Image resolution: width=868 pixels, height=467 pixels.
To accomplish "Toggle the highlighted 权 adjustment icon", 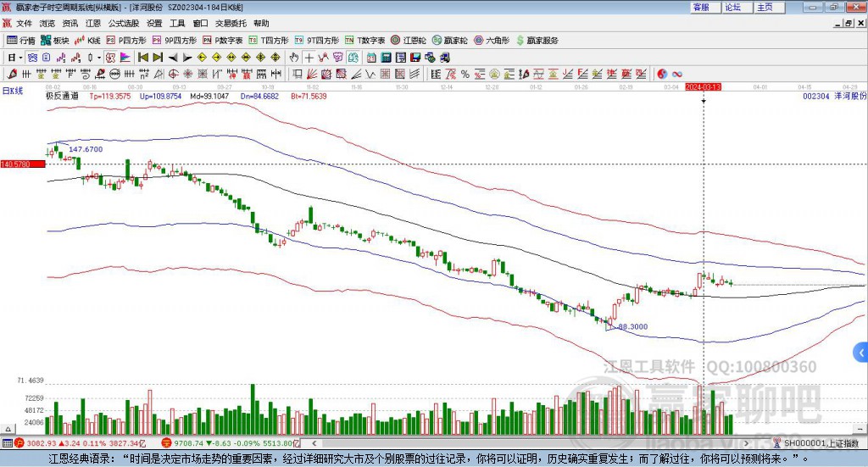I will coord(111,58).
